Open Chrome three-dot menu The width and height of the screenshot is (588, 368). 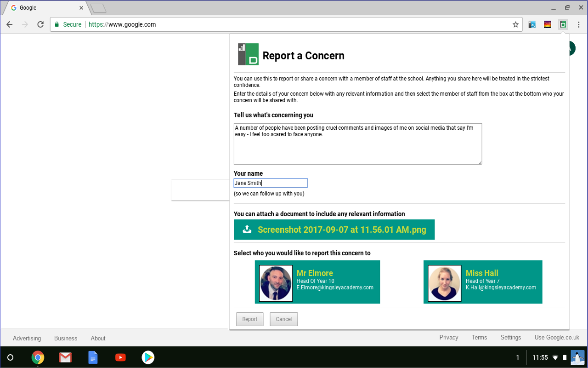[578, 24]
